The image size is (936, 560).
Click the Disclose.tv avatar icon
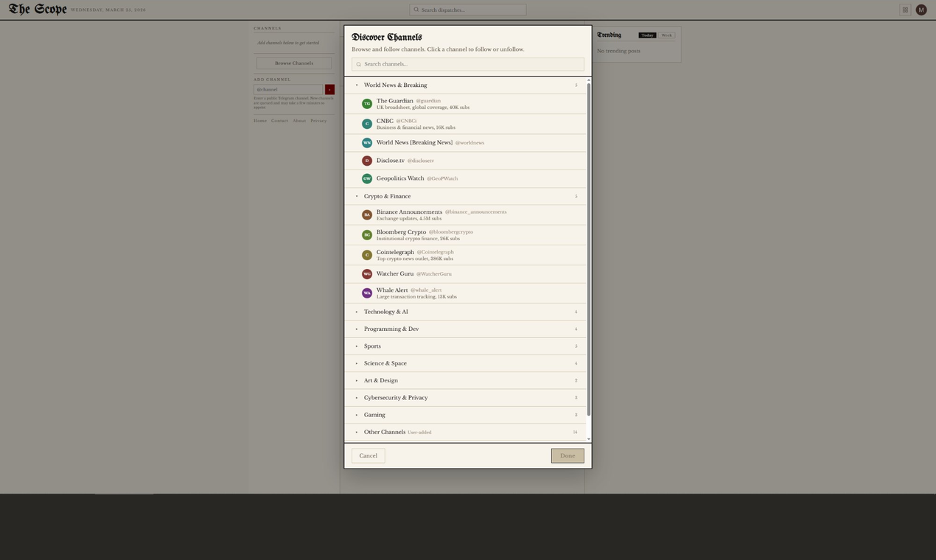click(367, 161)
